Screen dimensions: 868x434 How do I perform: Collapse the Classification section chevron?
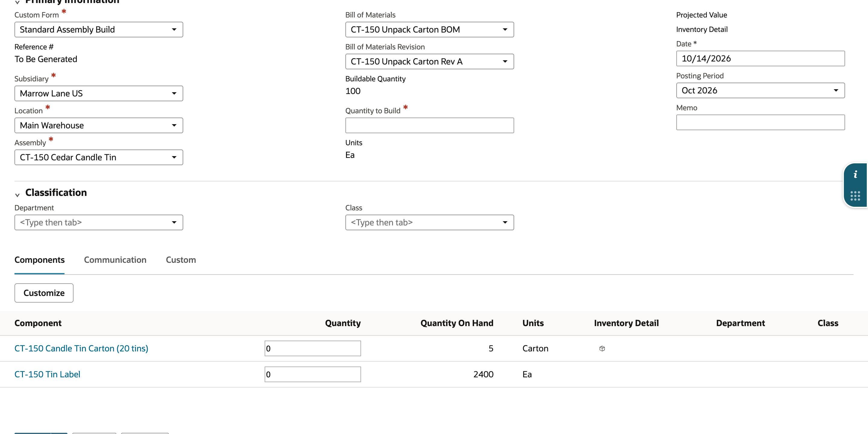click(17, 195)
